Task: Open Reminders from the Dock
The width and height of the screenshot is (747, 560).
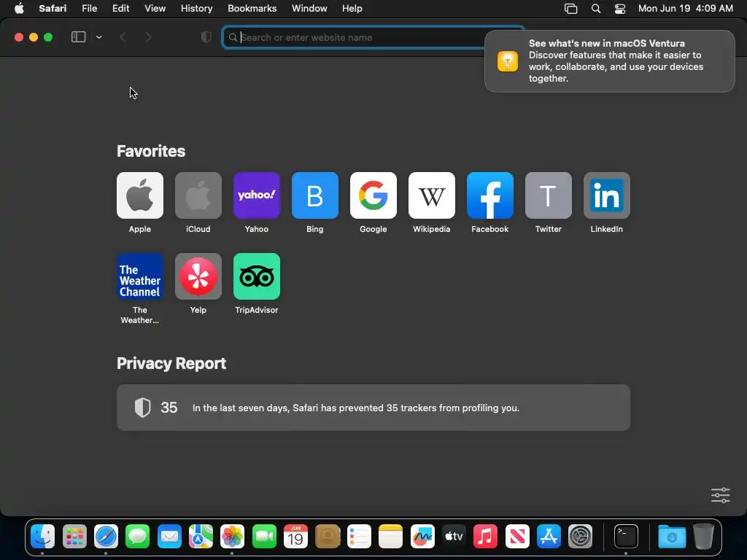Action: (x=359, y=537)
